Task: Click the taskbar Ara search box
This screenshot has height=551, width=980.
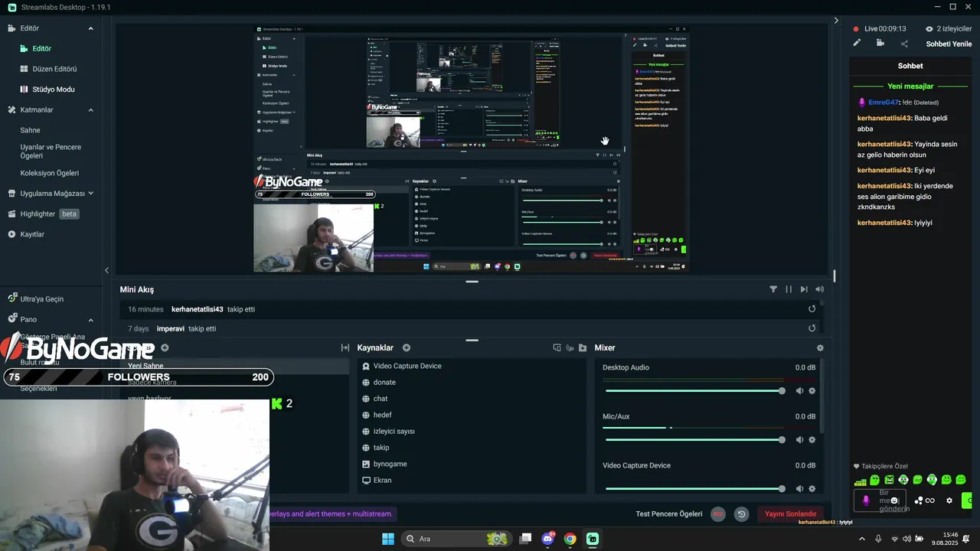Action: pos(456,539)
